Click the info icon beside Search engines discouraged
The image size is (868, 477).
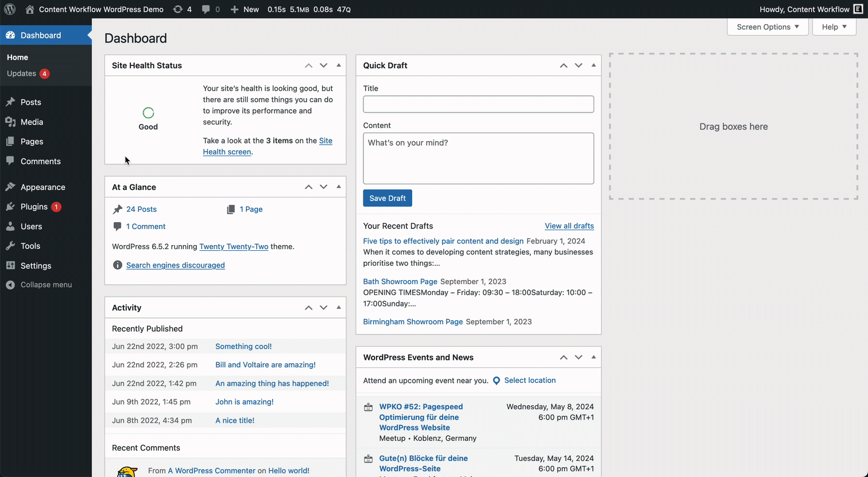click(118, 265)
